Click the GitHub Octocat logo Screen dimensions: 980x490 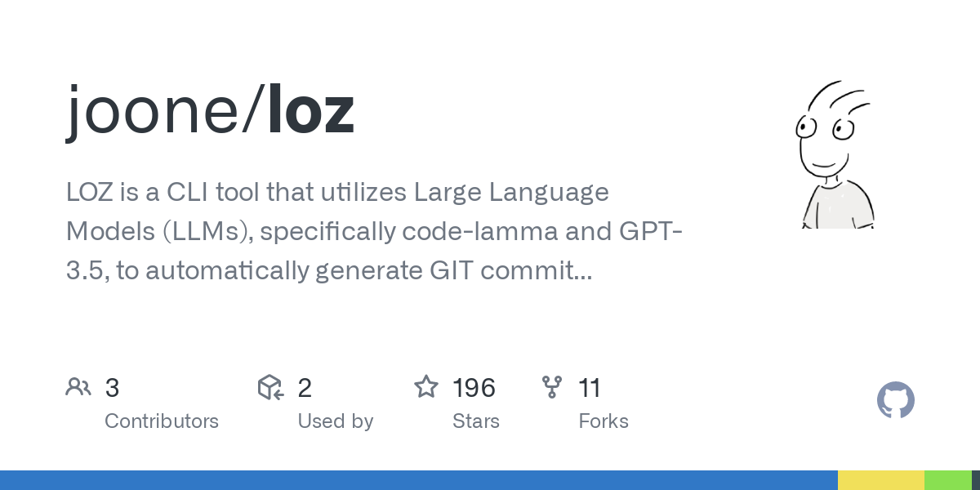tap(896, 400)
